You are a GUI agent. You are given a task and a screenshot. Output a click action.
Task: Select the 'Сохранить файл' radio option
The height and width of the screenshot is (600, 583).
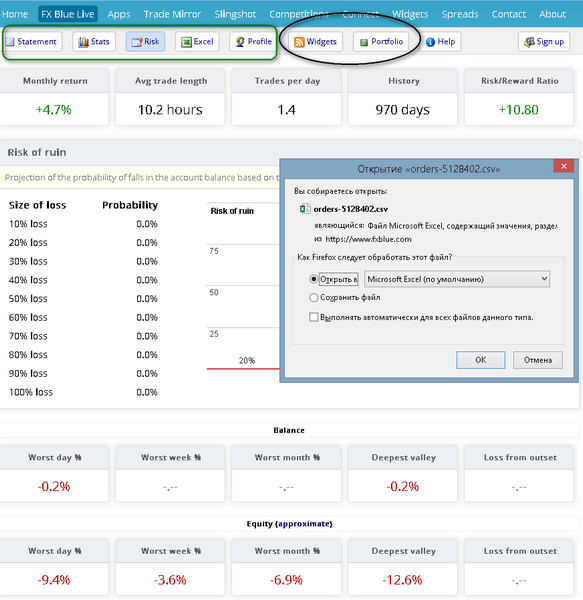tap(313, 297)
